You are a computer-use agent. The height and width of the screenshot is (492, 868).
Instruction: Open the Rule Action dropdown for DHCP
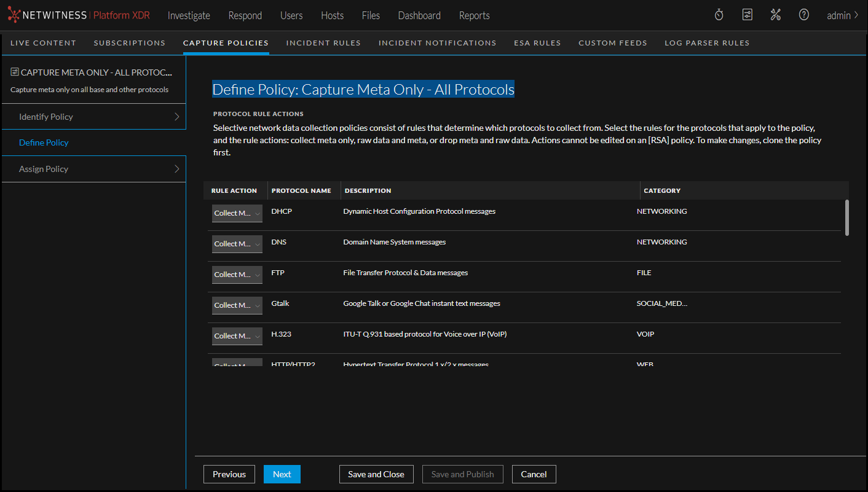click(237, 213)
